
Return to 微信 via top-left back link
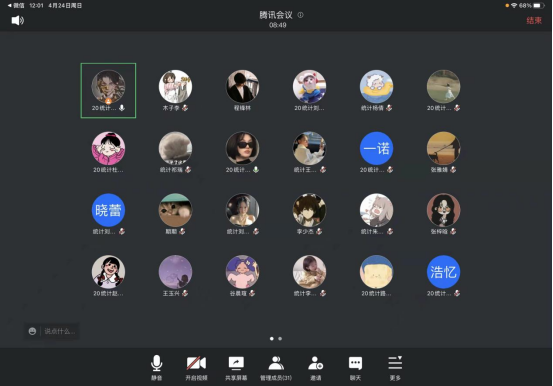(x=16, y=5)
